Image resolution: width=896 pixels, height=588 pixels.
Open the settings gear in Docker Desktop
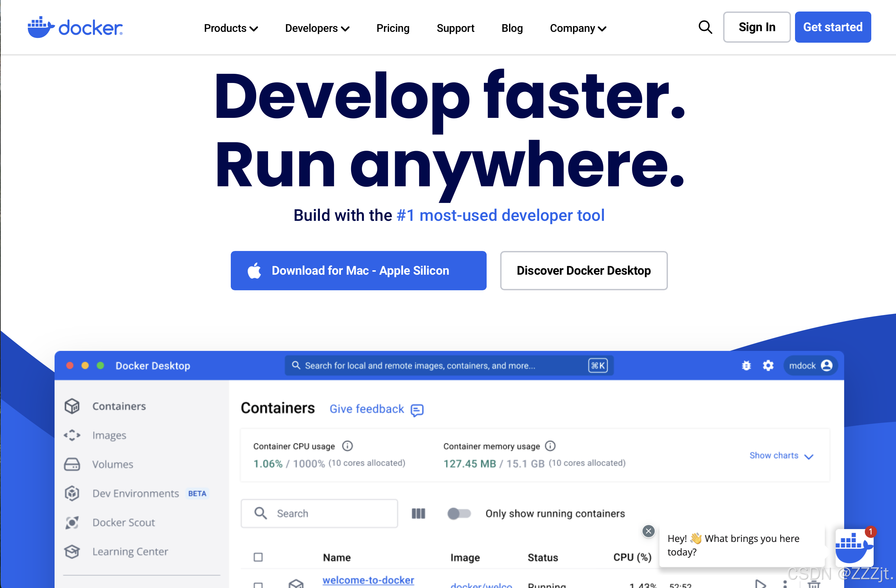tap(768, 365)
